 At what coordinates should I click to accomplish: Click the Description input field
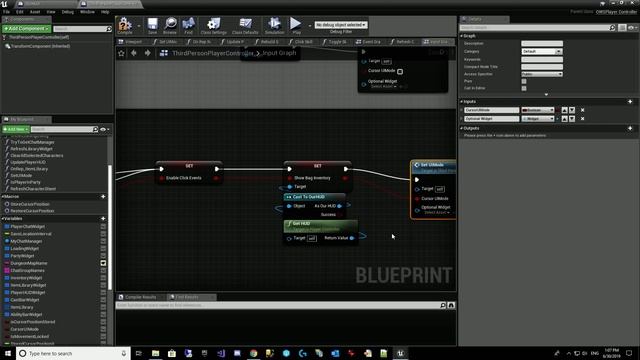(x=542, y=43)
